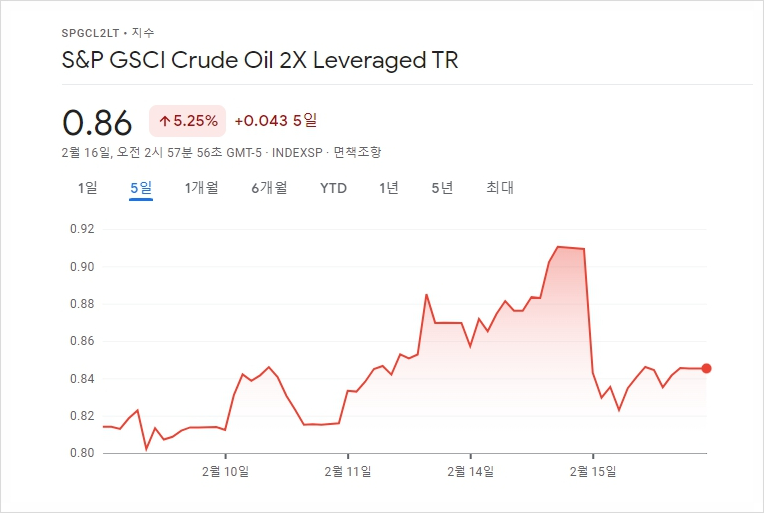This screenshot has width=764, height=513.
Task: Click the red endpoint dot on the chart
Action: (706, 368)
